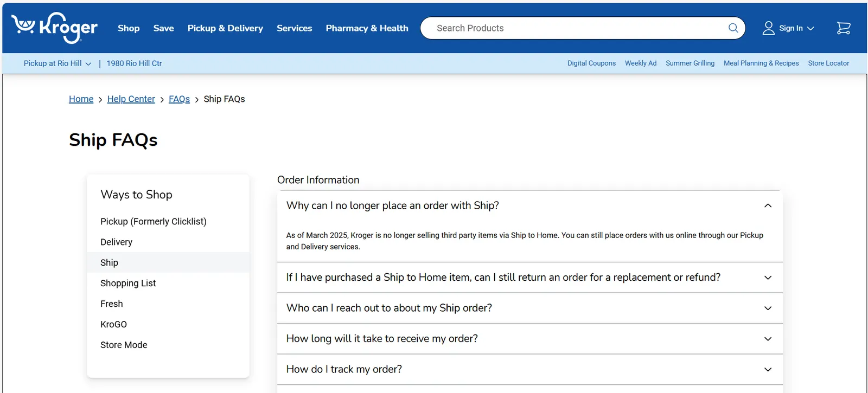Click the Kroger logo
Viewport: 868px width, 393px height.
tap(54, 28)
